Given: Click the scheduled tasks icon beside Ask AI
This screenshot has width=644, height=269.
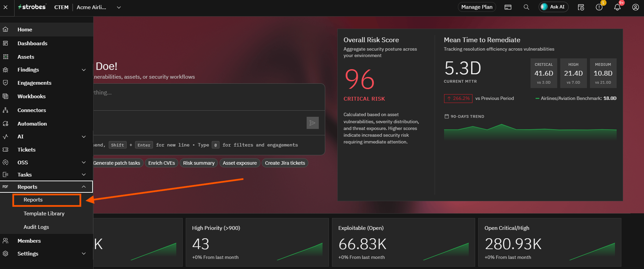Looking at the screenshot, I should pyautogui.click(x=581, y=7).
